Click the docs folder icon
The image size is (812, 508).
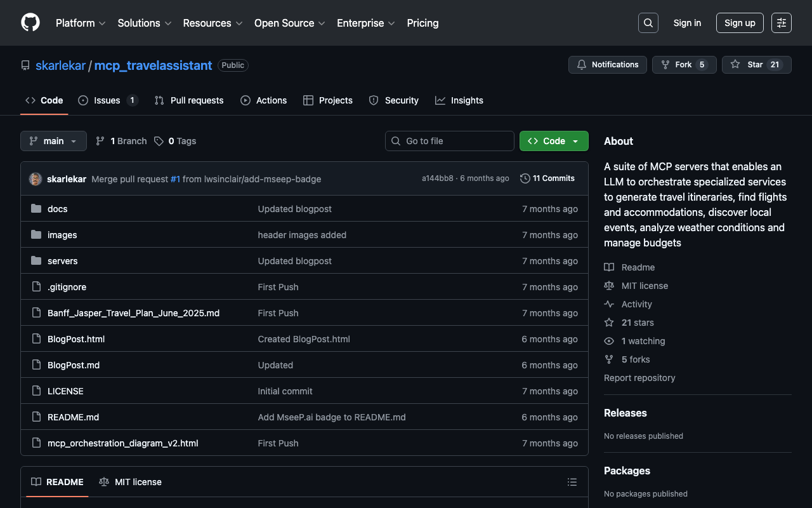pos(36,209)
